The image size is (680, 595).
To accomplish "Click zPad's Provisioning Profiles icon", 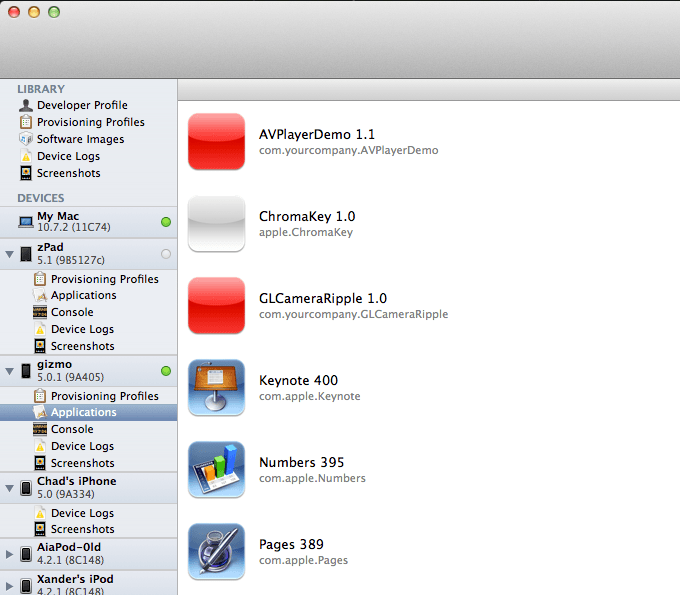I will [x=40, y=278].
